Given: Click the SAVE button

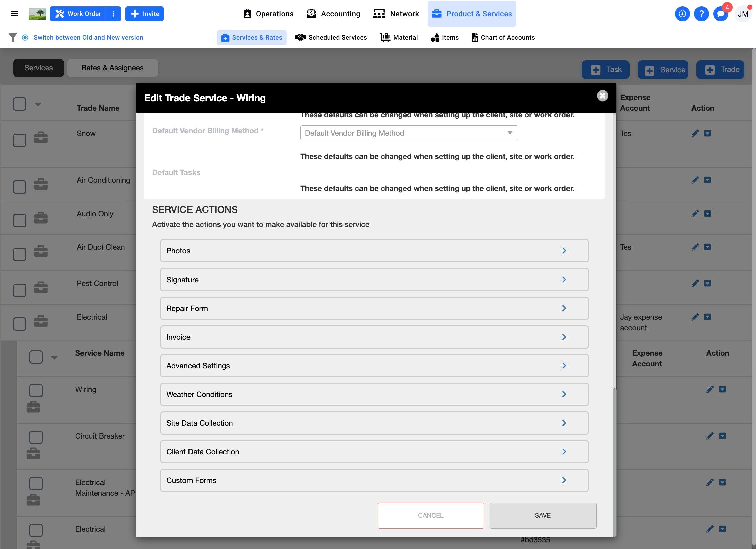Looking at the screenshot, I should pos(543,515).
